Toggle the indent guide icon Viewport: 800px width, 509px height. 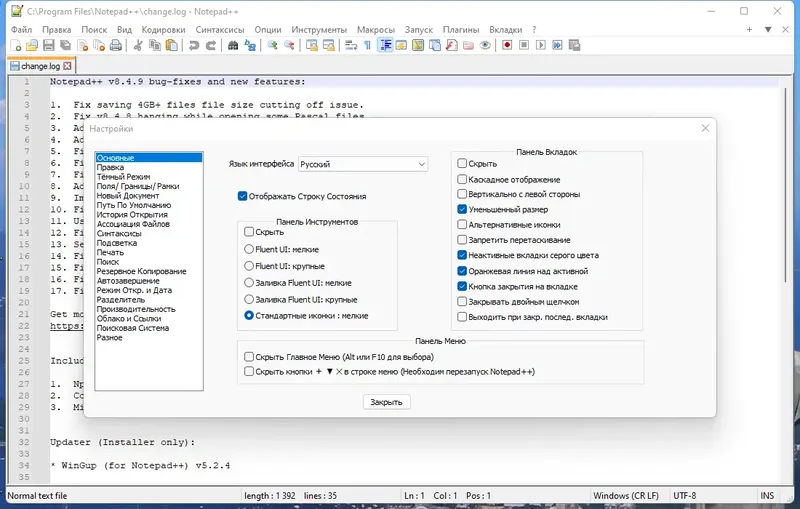click(x=385, y=45)
